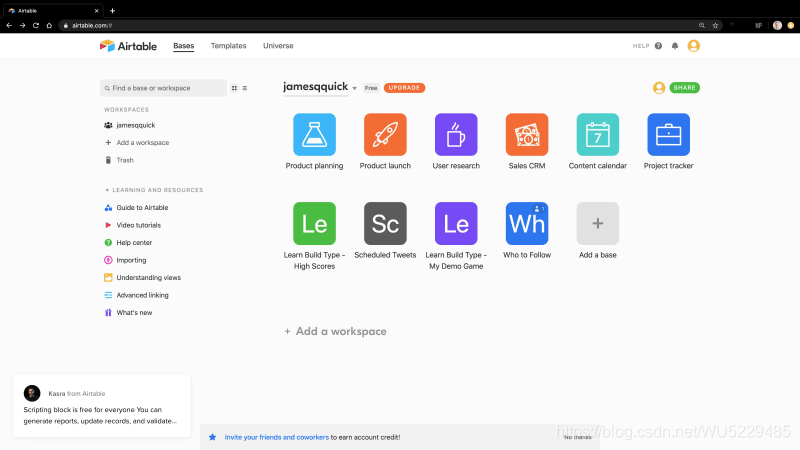The height and width of the screenshot is (450, 800).
Task: Close the Airtable browser tab
Action: [x=96, y=11]
